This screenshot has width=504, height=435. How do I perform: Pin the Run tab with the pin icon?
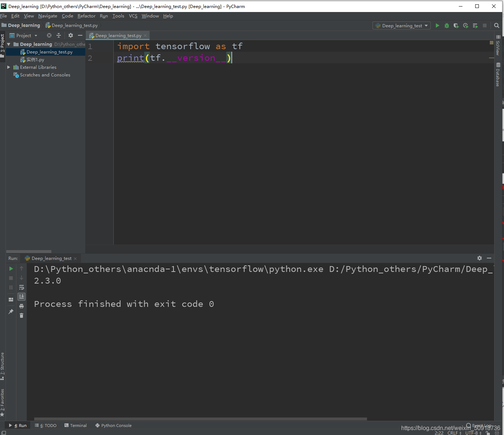point(11,312)
